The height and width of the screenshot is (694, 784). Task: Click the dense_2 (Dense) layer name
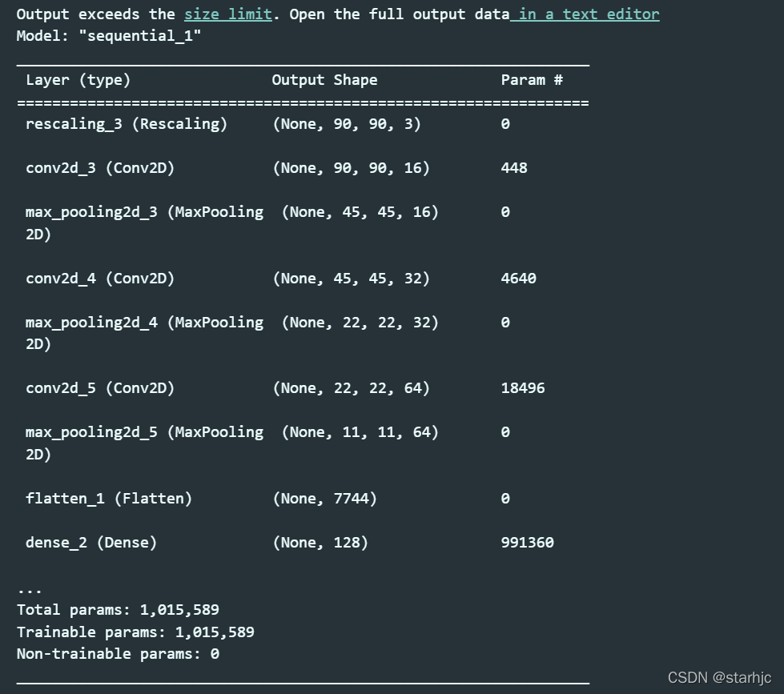(91, 543)
